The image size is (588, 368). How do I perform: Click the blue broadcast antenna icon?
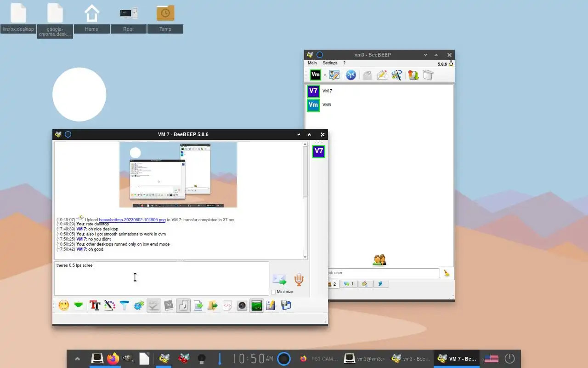351,75
